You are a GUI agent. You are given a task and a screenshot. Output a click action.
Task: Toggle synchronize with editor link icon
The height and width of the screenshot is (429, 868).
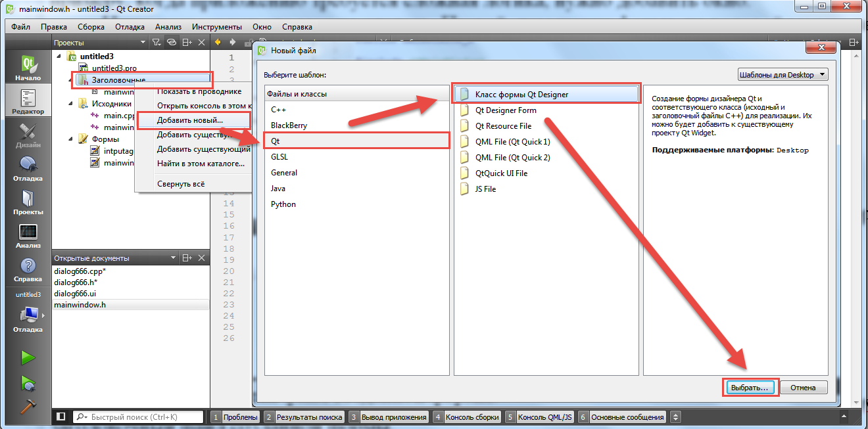(x=171, y=42)
